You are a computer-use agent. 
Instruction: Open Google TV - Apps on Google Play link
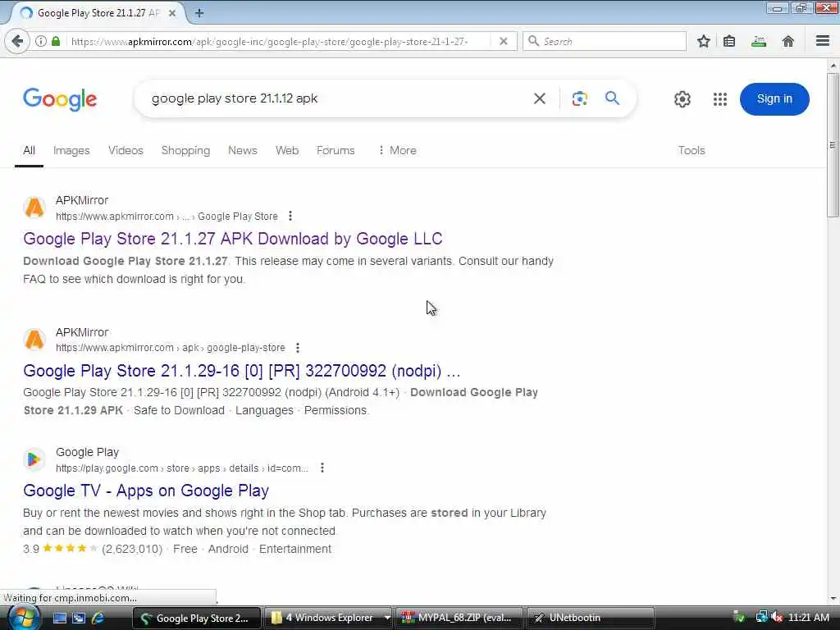(146, 491)
